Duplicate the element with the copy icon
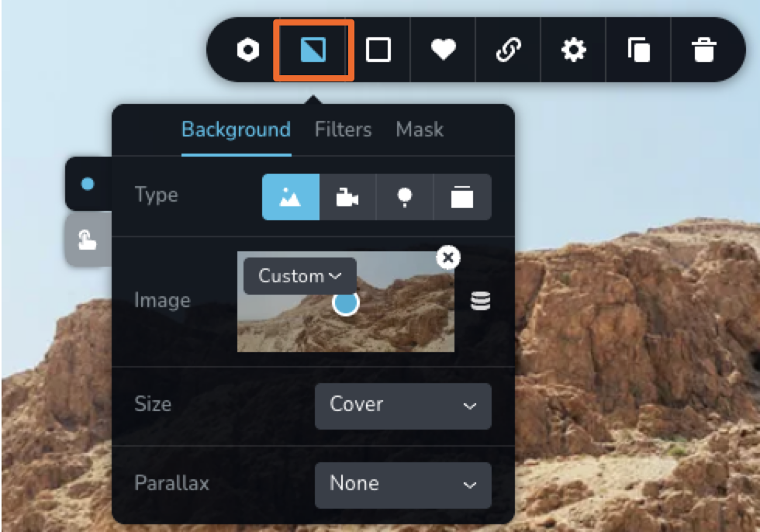Viewport: 760px width, 532px height. 638,51
